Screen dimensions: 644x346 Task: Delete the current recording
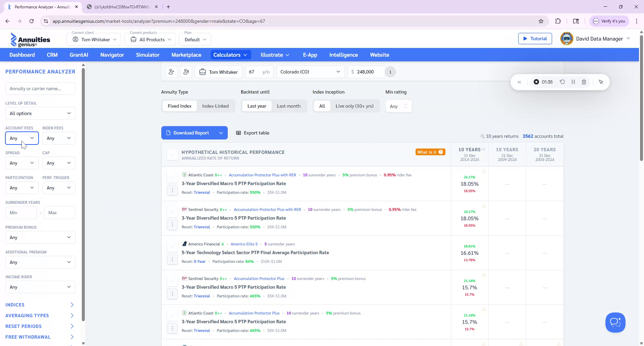click(x=584, y=82)
